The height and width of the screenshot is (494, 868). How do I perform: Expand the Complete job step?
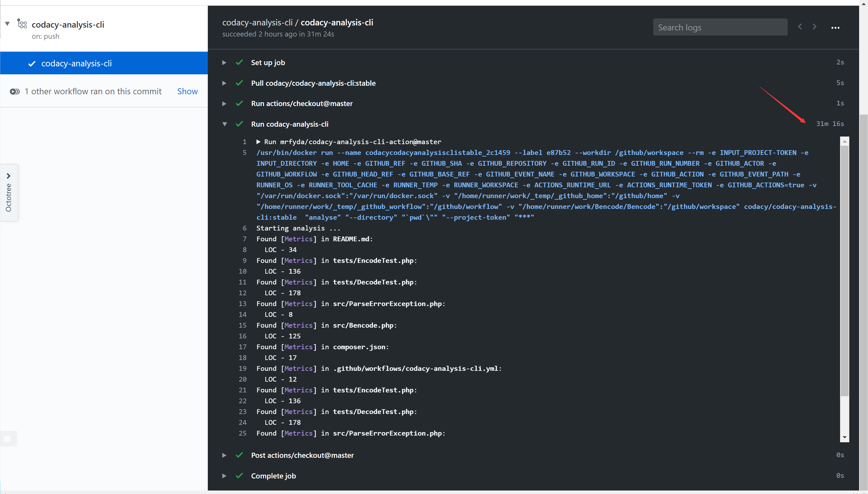[x=224, y=476]
